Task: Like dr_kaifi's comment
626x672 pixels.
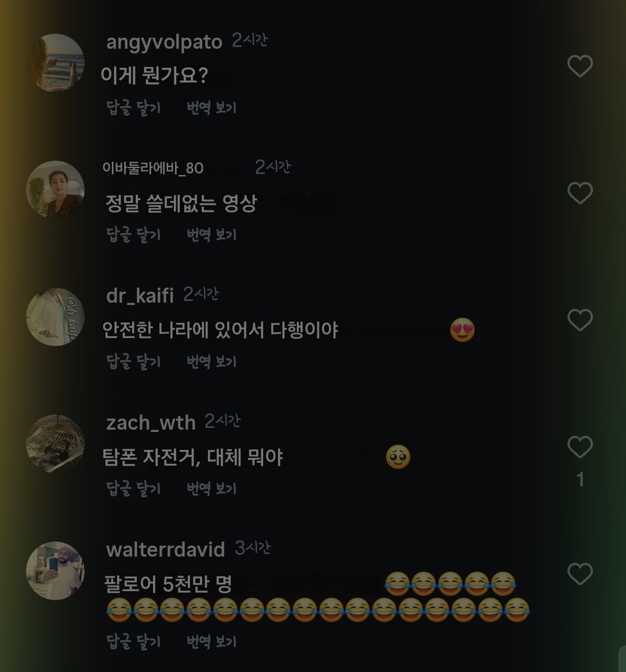Action: coord(580,320)
